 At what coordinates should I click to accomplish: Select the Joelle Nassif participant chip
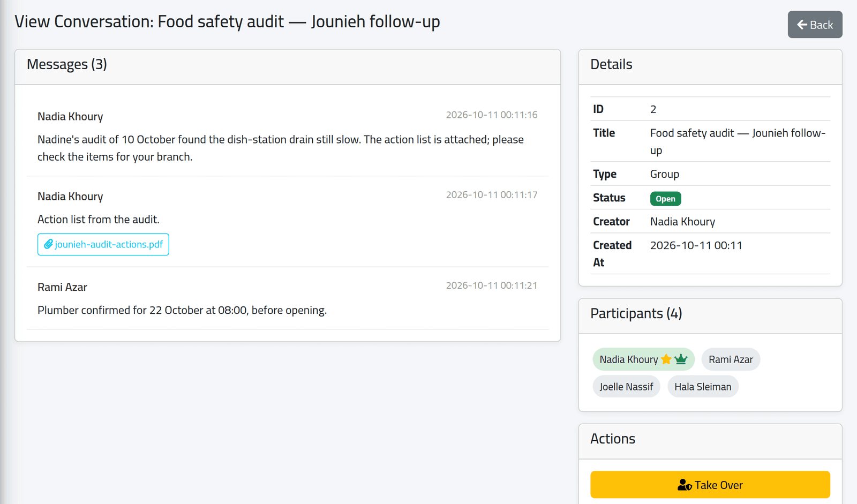point(626,387)
